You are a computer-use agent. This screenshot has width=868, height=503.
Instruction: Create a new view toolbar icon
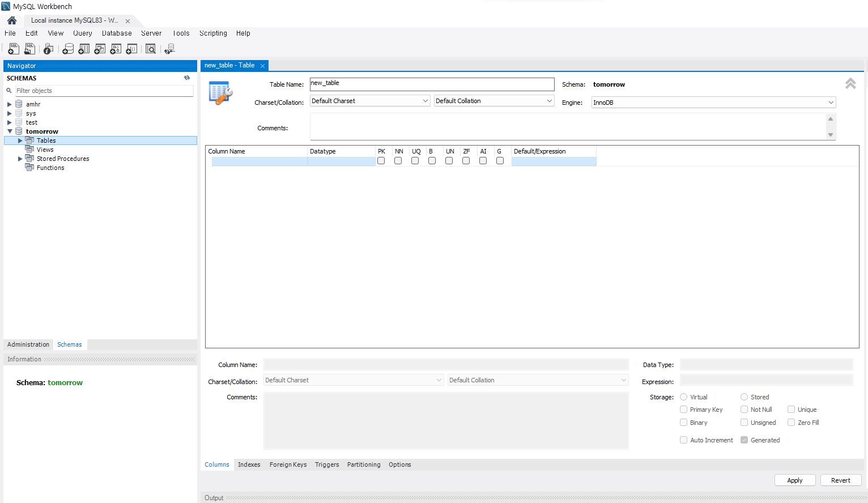[100, 49]
